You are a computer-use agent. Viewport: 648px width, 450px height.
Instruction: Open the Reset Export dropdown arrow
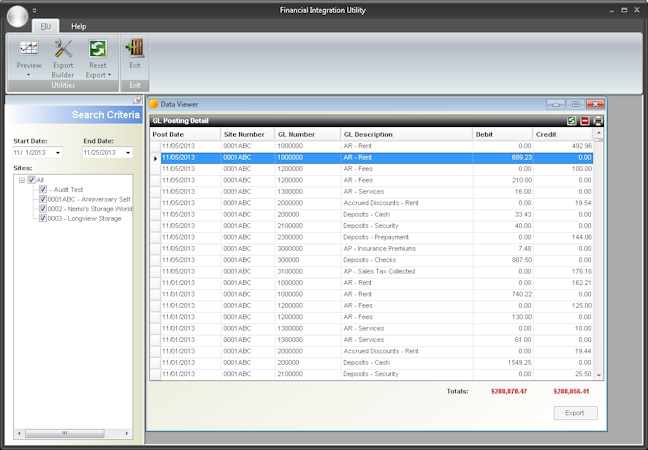coord(110,75)
